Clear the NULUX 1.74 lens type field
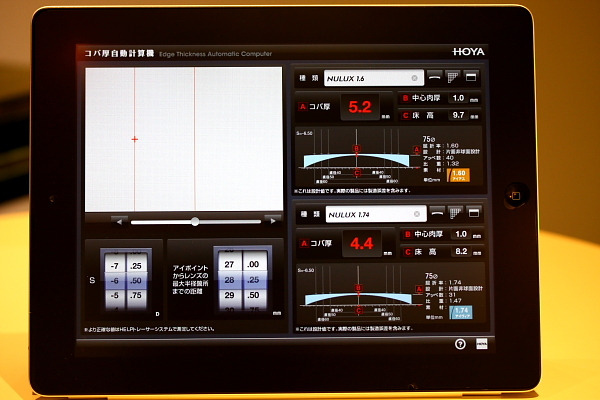 [417, 214]
